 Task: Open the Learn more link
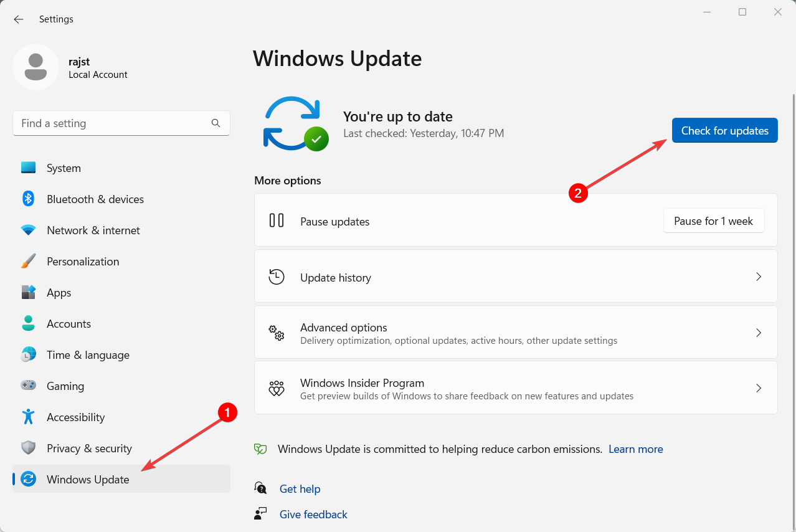click(x=636, y=449)
